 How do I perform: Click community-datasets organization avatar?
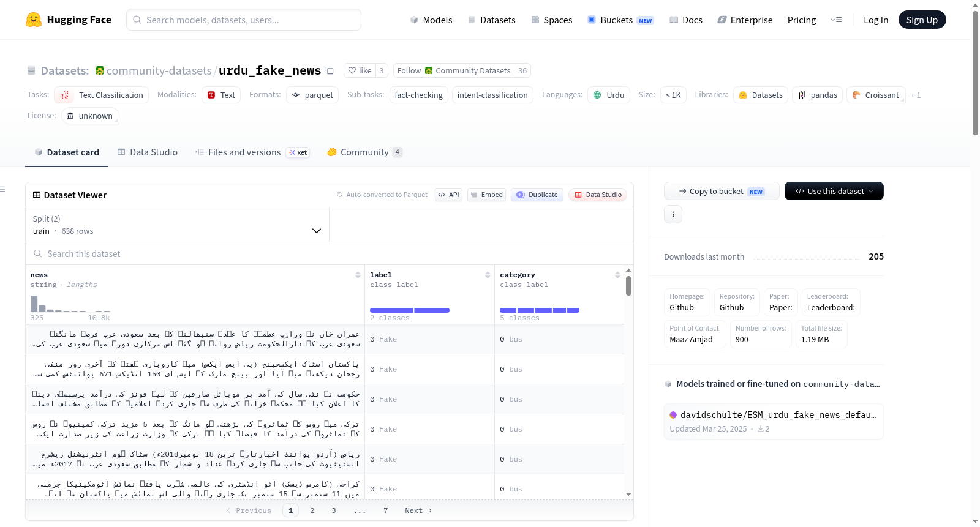tap(100, 70)
